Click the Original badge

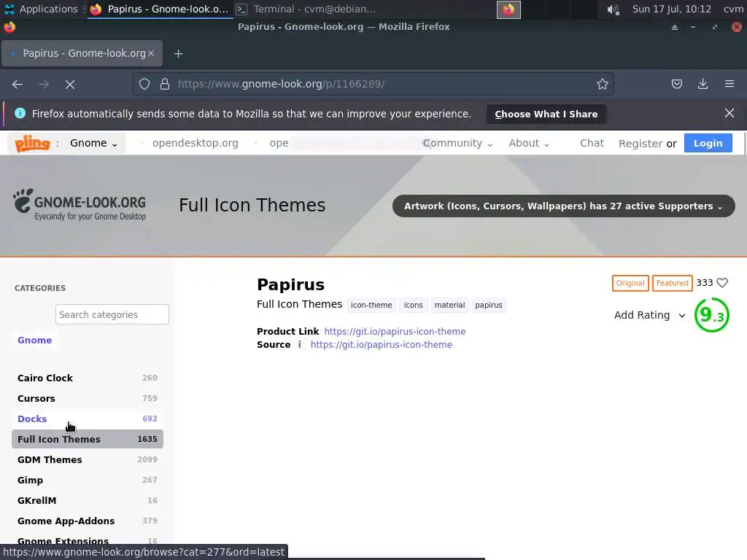click(x=630, y=284)
